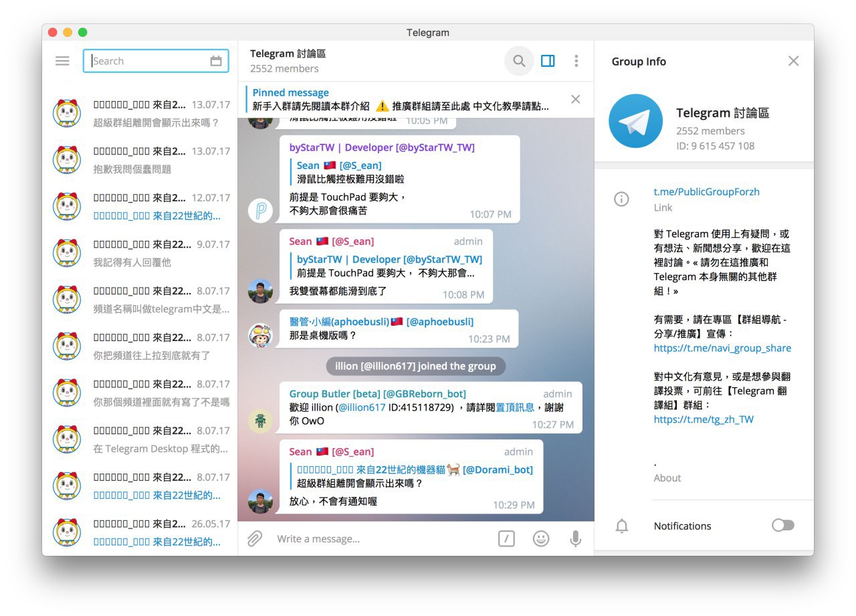Open the bot commands slash icon
Screen dimensions: 856x616
coord(506,538)
